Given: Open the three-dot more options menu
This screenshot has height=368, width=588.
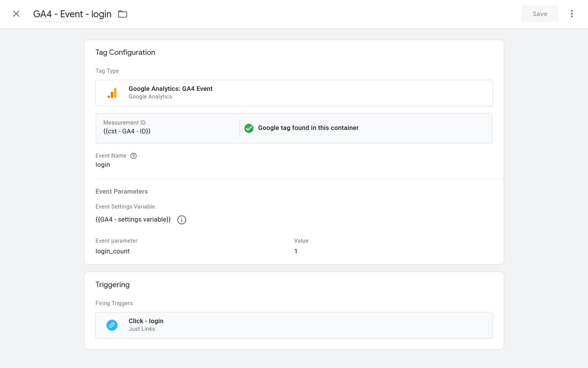Looking at the screenshot, I should [572, 14].
